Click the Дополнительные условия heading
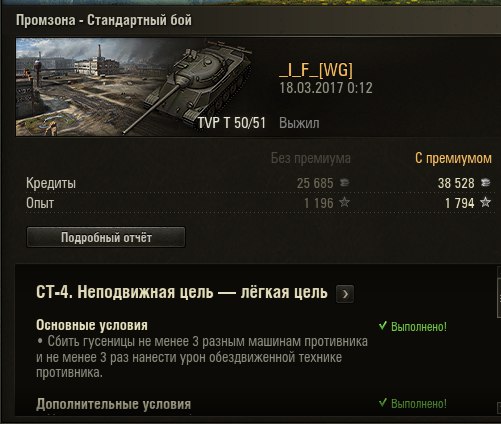This screenshot has height=424, width=501. (113, 404)
